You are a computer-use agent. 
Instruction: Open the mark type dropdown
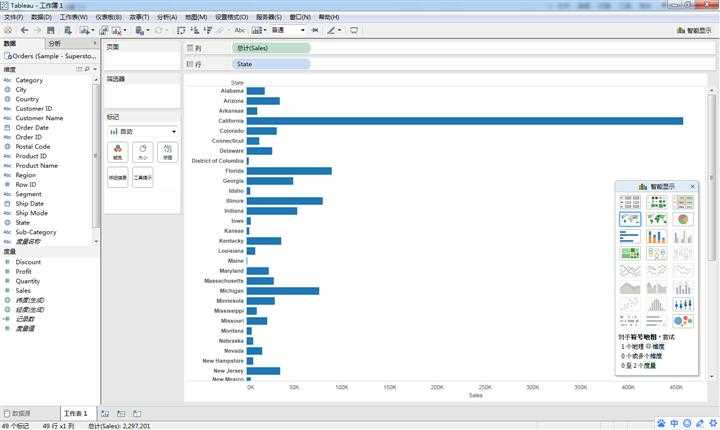[x=143, y=131]
